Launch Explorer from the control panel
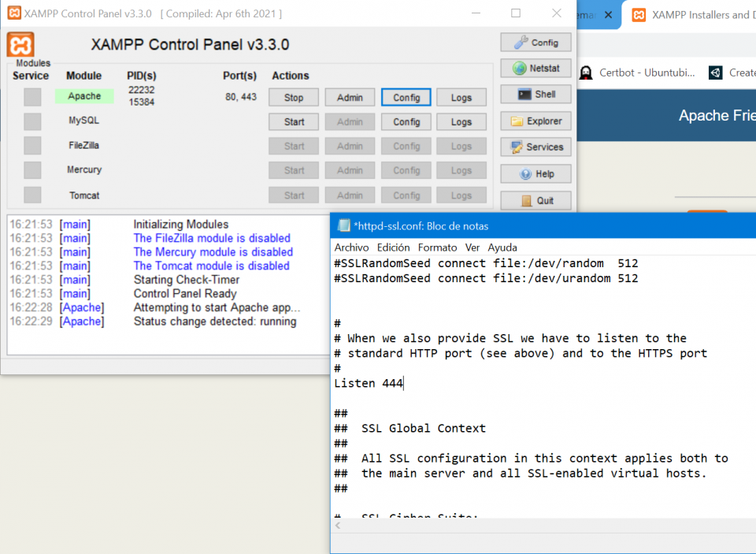756x554 pixels. click(x=535, y=120)
